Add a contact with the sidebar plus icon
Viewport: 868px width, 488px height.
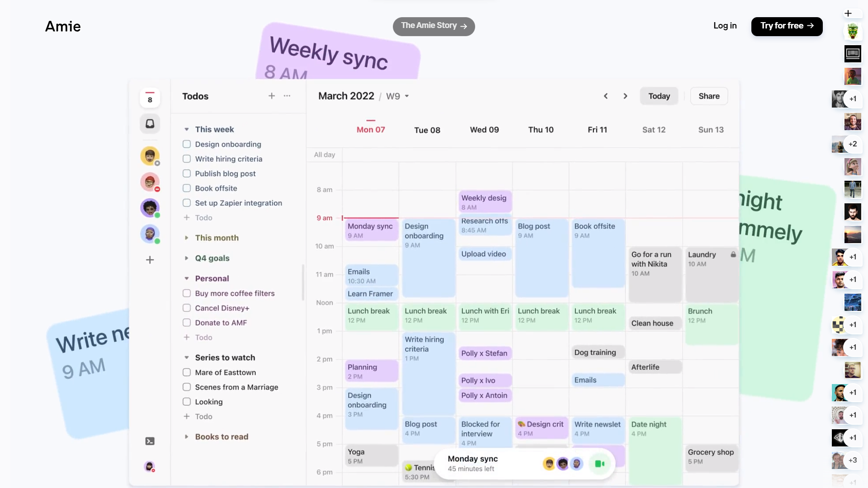point(150,260)
